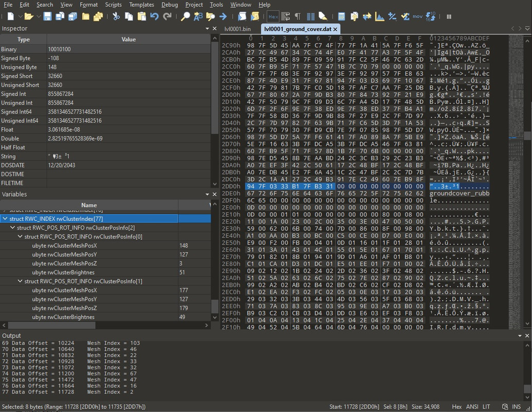The height and width of the screenshot is (412, 532).
Task: Save file using the single floppy icon
Action: coord(47,16)
